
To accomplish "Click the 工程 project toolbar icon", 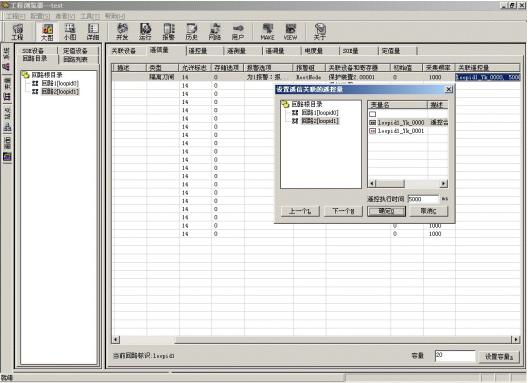I will click(18, 32).
